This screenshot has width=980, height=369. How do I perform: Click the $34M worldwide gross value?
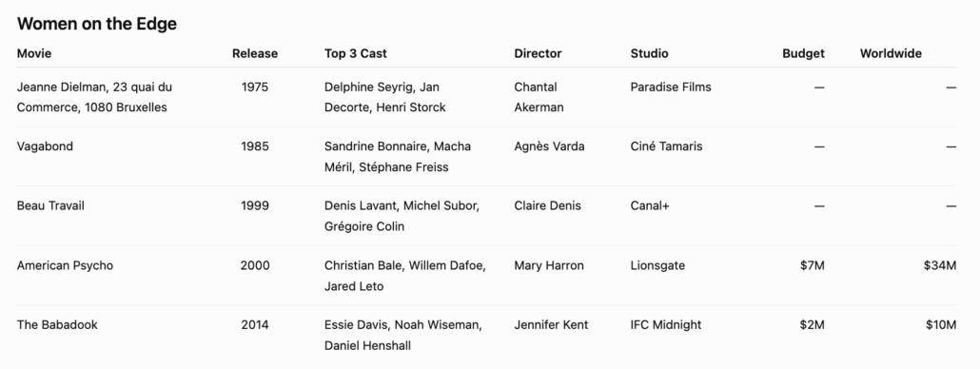tap(940, 265)
